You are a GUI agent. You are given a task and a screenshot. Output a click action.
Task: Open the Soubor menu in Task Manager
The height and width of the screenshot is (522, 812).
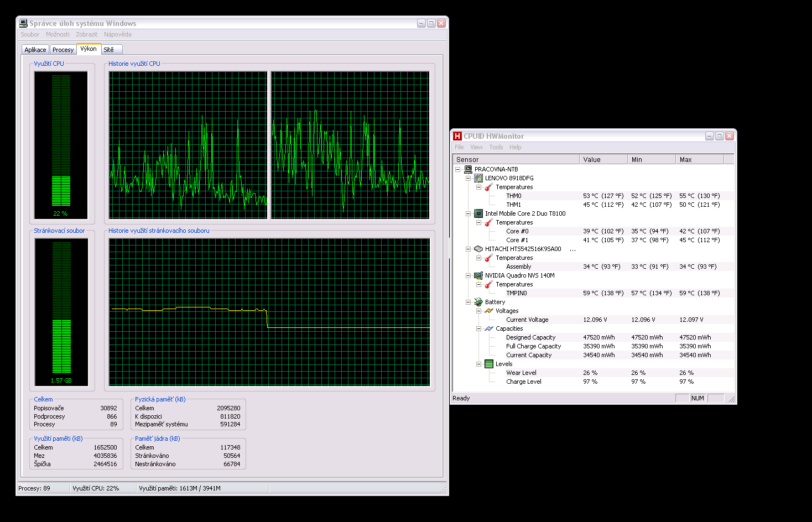pyautogui.click(x=30, y=34)
